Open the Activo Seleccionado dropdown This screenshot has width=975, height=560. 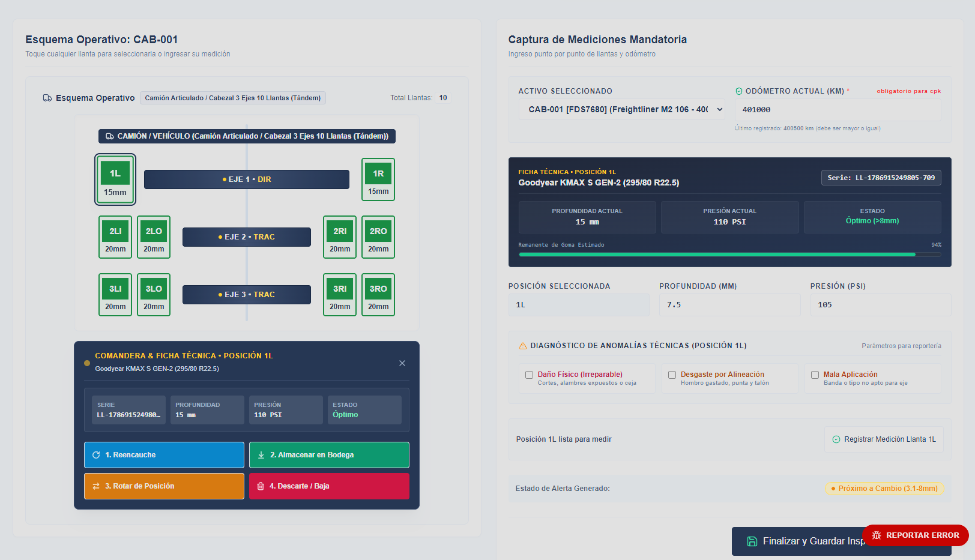(x=622, y=110)
